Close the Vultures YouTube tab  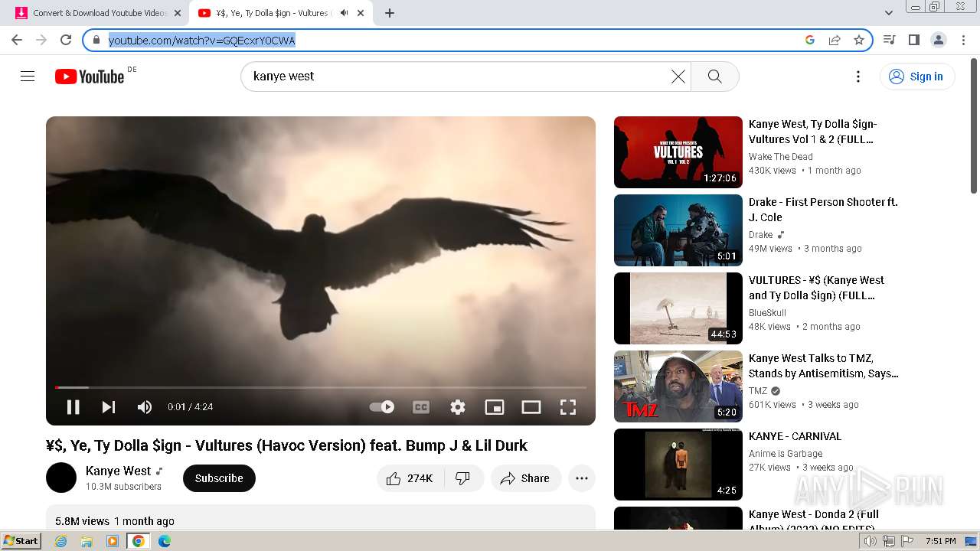point(361,13)
